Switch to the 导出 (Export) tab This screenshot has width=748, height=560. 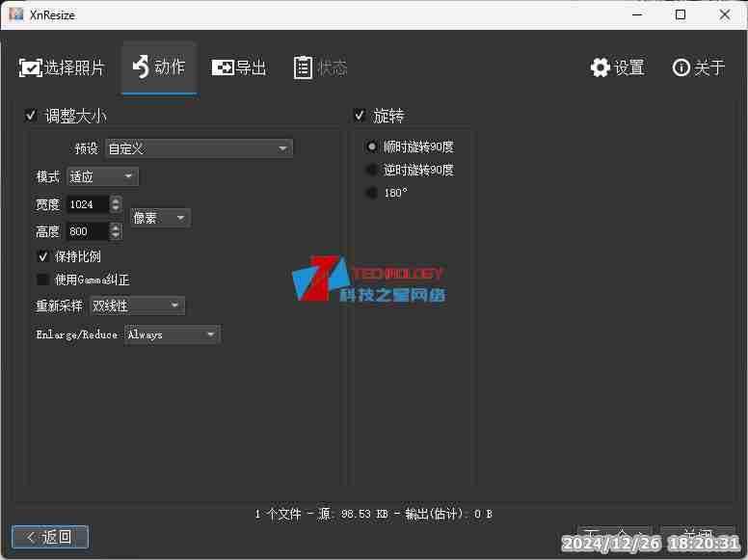(239, 67)
